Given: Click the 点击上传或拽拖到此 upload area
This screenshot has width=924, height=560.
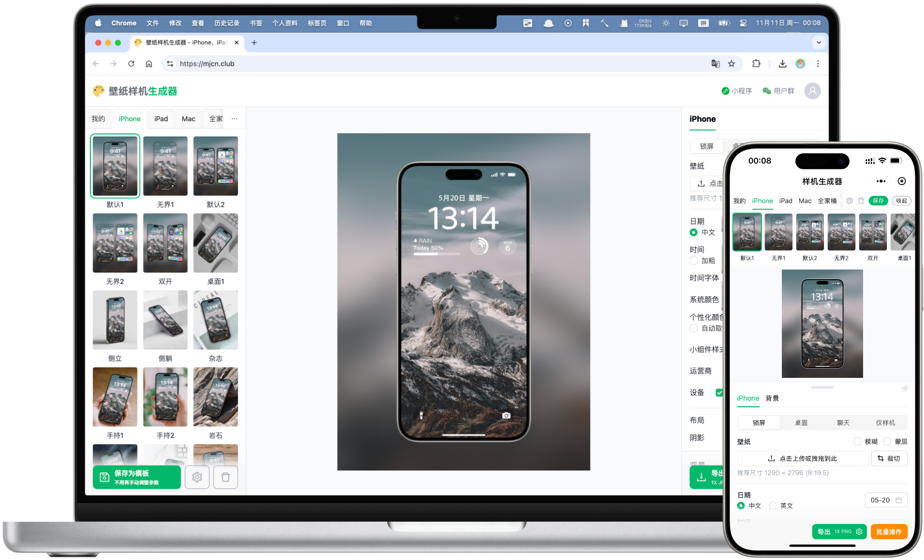Looking at the screenshot, I should click(803, 459).
